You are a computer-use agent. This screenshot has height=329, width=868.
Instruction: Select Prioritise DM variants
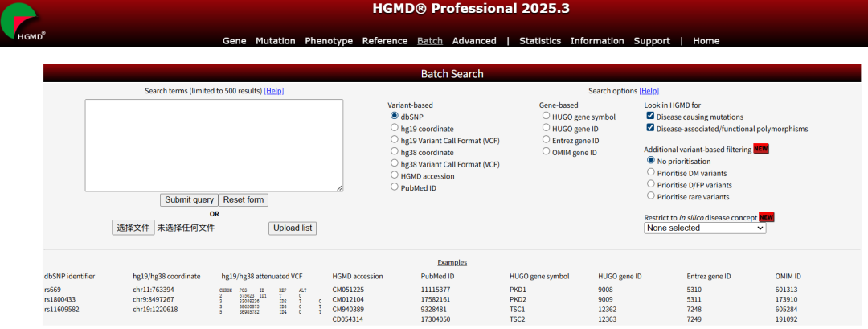[x=651, y=172]
